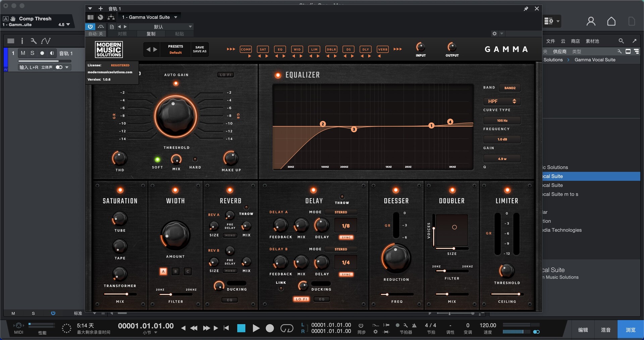Click the SAVE button in Gamma
Image resolution: width=644 pixels, height=340 pixels.
(x=200, y=47)
